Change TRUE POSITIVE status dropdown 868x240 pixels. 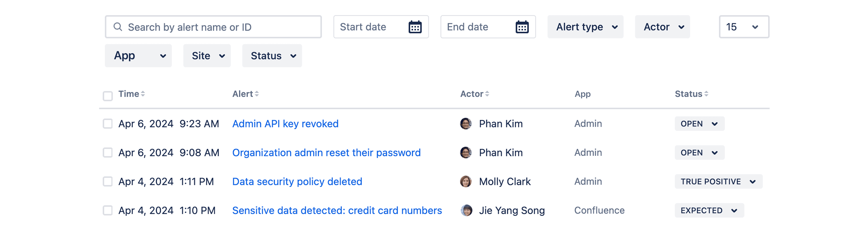coord(718,181)
